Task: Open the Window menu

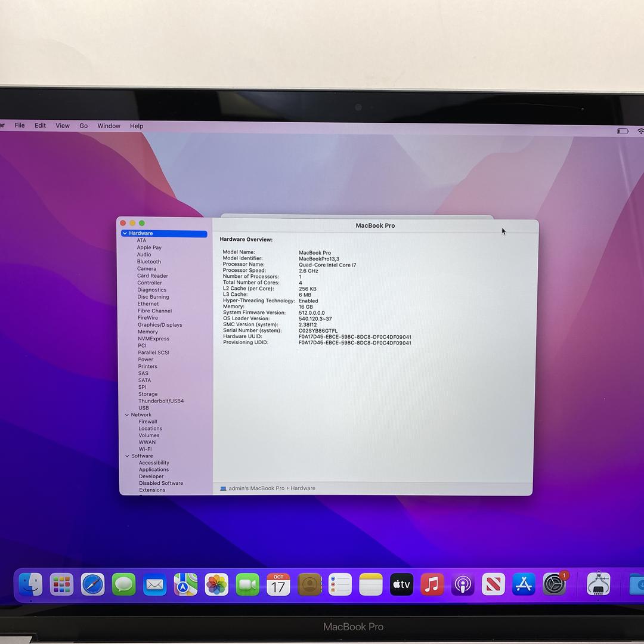Action: (x=109, y=126)
